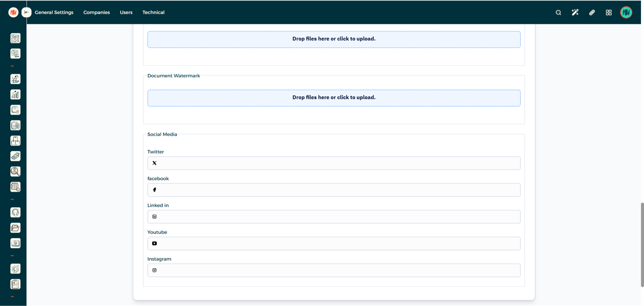644x306 pixels.
Task: Click the gear settings icon in sidebar
Action: click(x=15, y=269)
